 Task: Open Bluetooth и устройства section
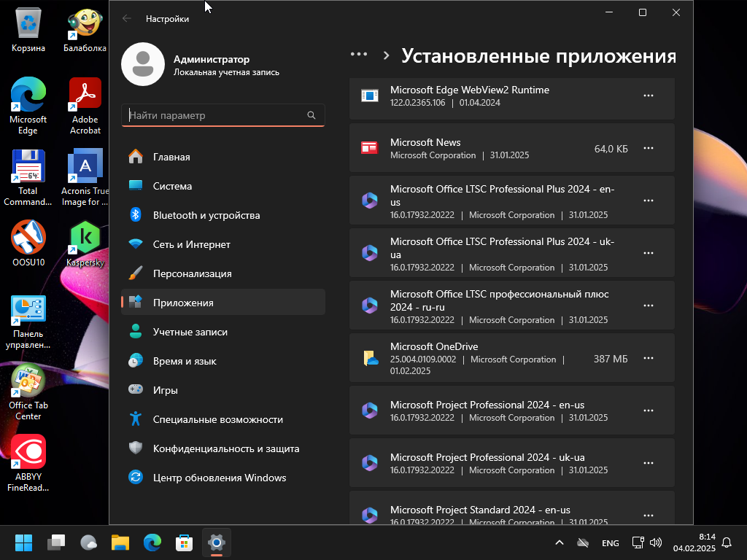(223, 215)
